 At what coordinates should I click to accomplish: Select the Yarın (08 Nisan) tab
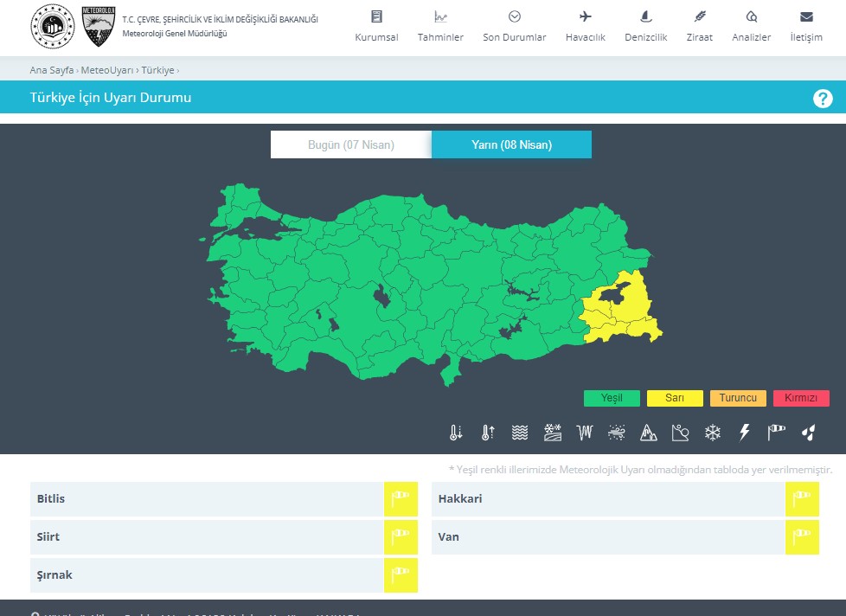[x=511, y=144]
